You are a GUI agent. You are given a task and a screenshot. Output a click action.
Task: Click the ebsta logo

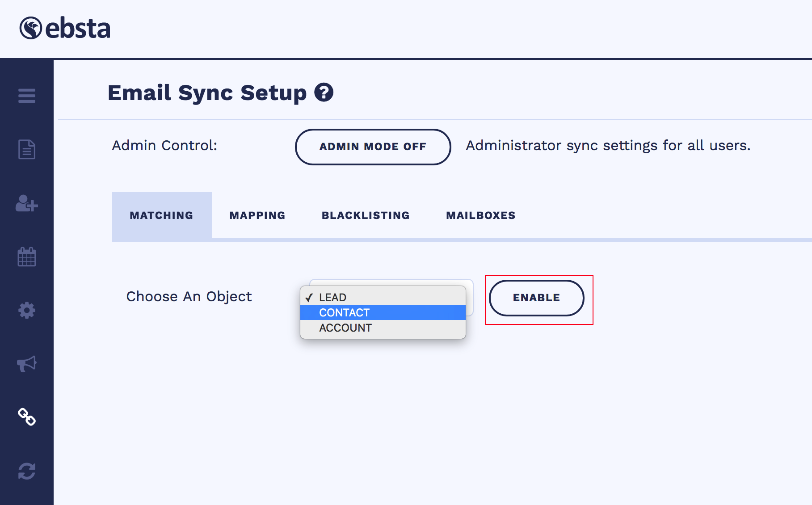tap(65, 29)
